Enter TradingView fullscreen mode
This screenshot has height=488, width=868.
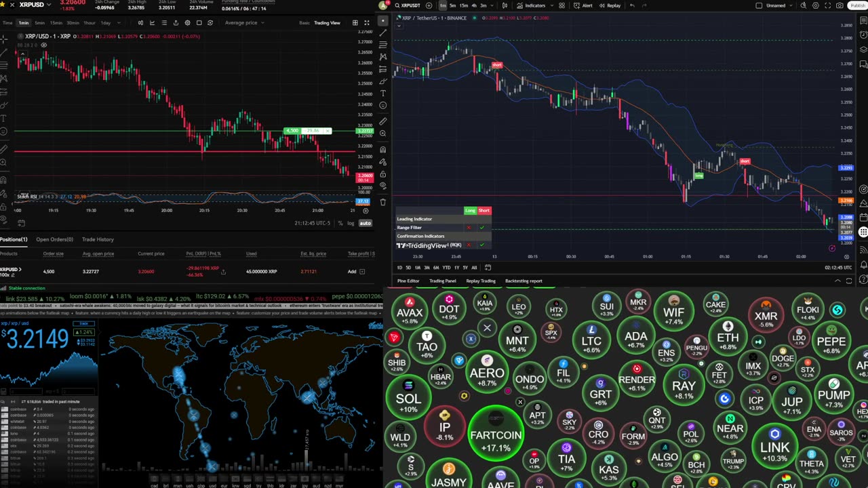tap(827, 5)
